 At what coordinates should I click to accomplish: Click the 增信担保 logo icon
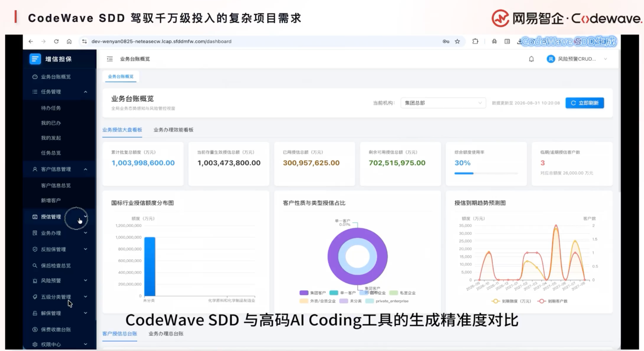point(35,59)
